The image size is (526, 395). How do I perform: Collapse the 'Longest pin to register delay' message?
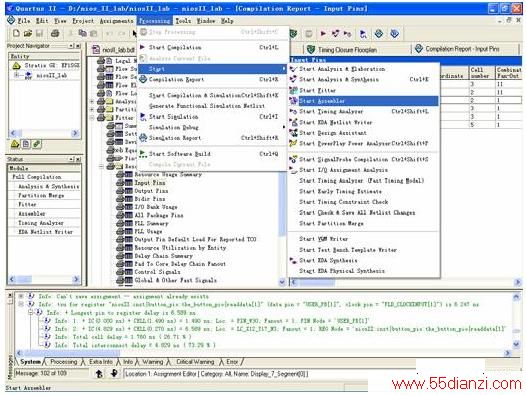click(x=30, y=312)
